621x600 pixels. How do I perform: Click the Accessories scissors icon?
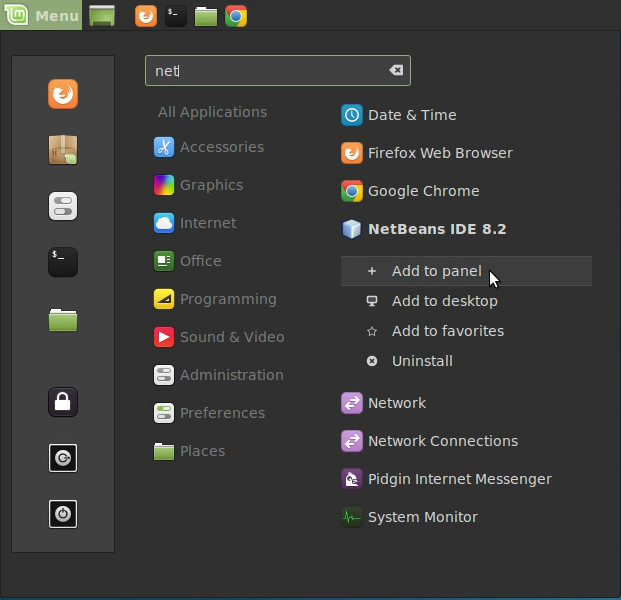[x=164, y=147]
